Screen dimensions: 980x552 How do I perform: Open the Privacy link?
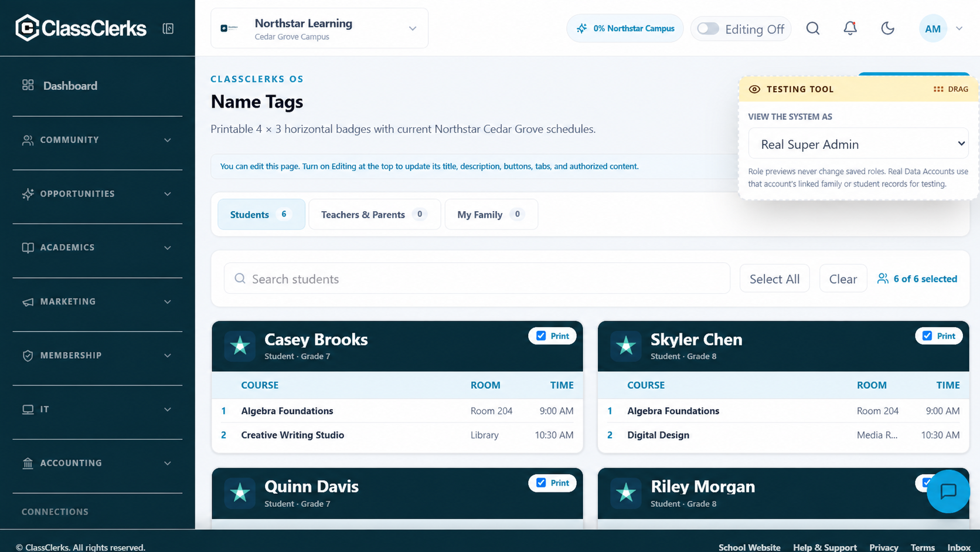click(x=884, y=547)
